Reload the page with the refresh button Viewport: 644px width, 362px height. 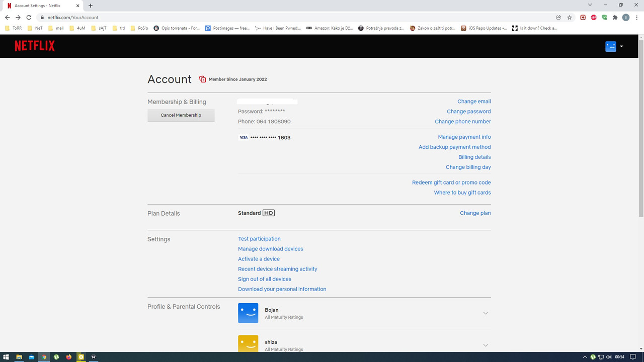[x=29, y=17]
